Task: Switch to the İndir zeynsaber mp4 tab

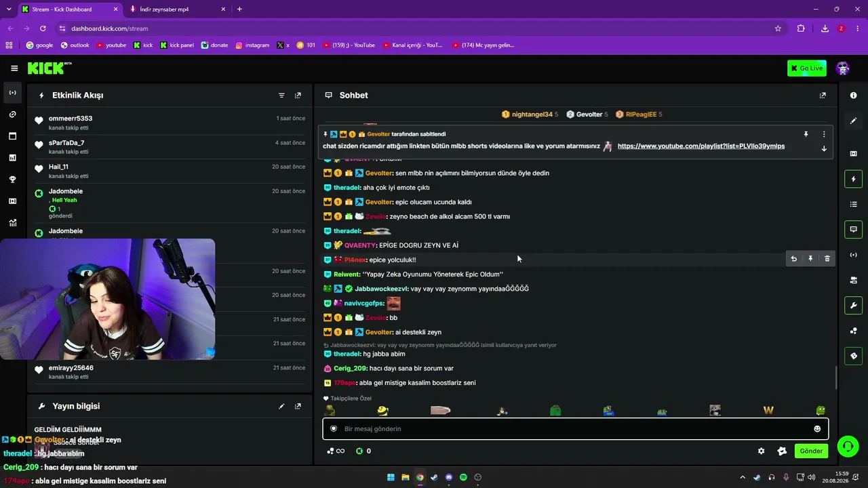Action: point(176,9)
